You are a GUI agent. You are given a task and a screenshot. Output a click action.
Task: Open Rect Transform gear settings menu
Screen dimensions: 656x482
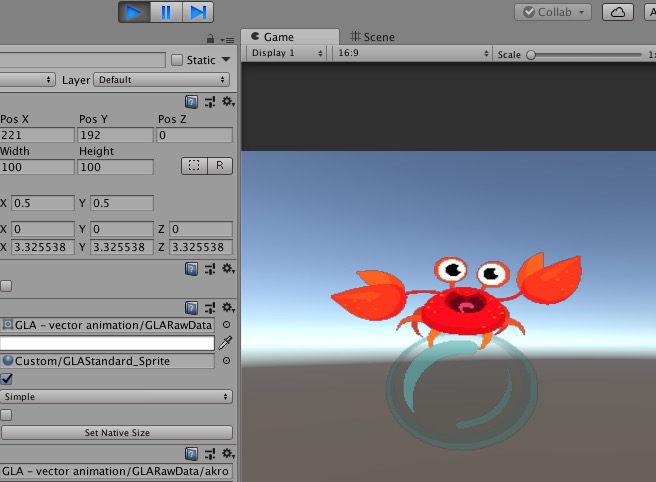(x=228, y=102)
